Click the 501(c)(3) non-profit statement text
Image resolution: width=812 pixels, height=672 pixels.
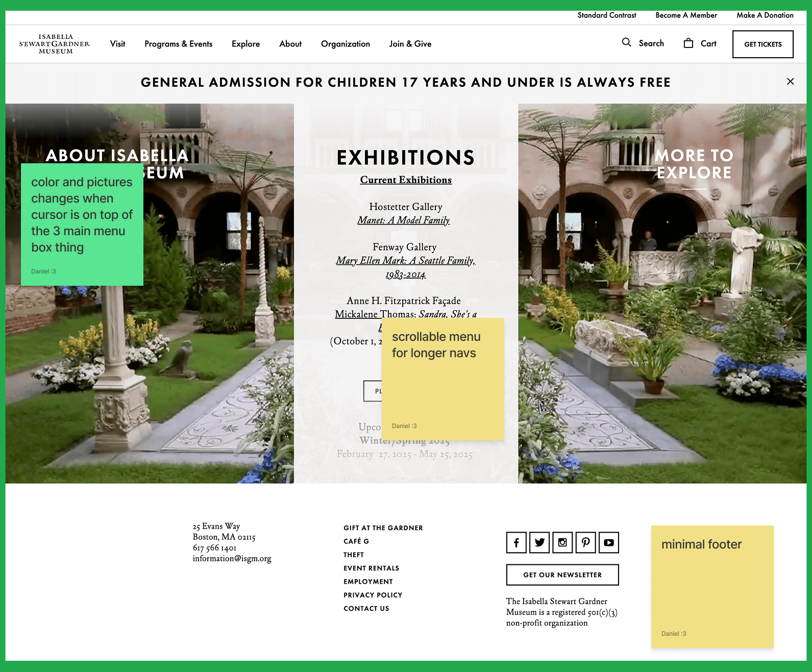tap(561, 612)
